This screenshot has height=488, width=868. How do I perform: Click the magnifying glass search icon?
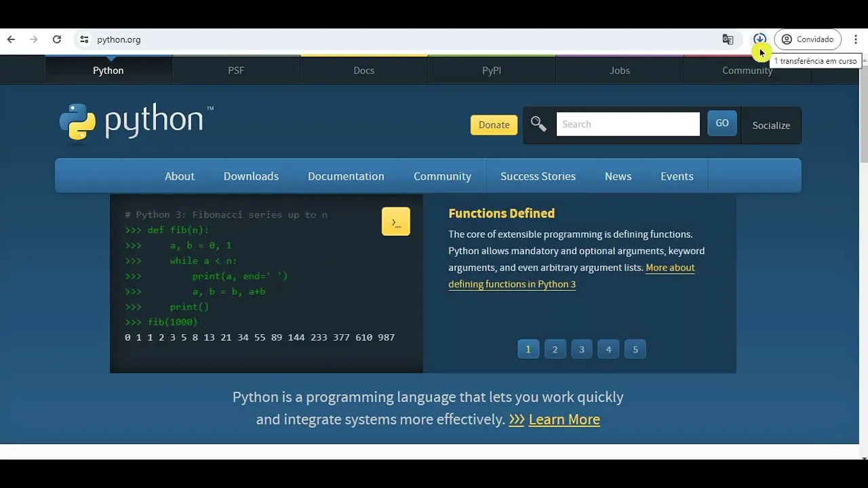click(x=538, y=124)
